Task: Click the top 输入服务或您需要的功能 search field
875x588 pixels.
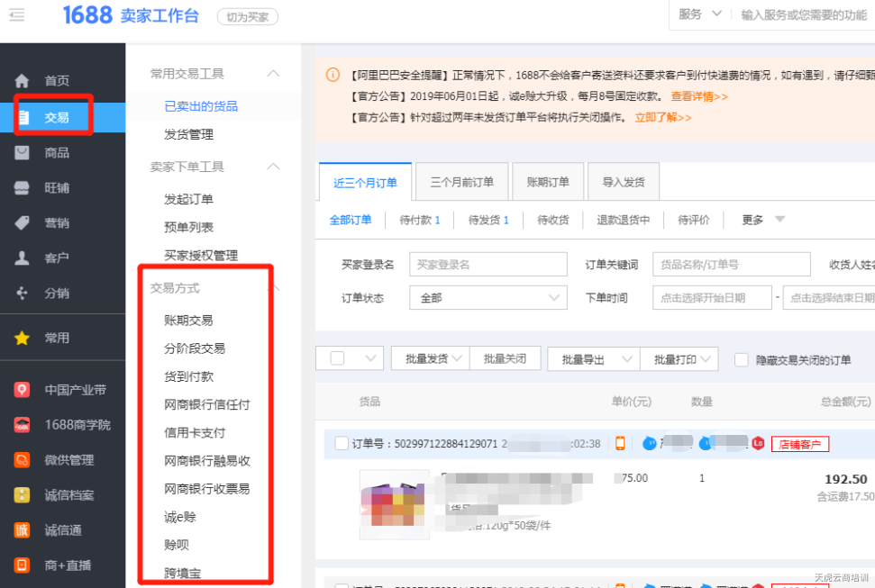Action: [x=804, y=15]
